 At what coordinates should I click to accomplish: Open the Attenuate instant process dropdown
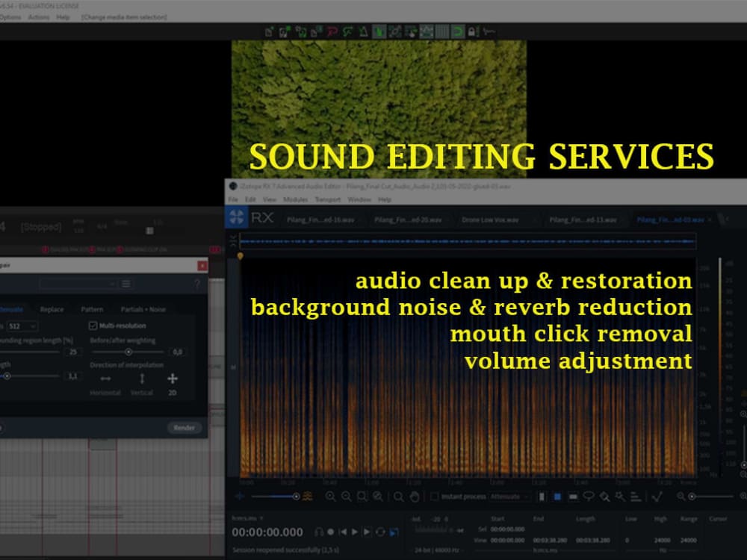[x=509, y=497]
